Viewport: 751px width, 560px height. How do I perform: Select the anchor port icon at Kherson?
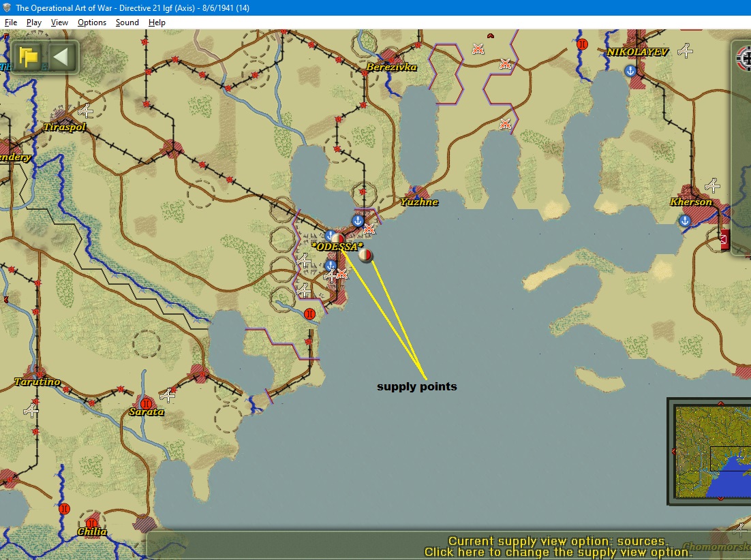point(685,221)
